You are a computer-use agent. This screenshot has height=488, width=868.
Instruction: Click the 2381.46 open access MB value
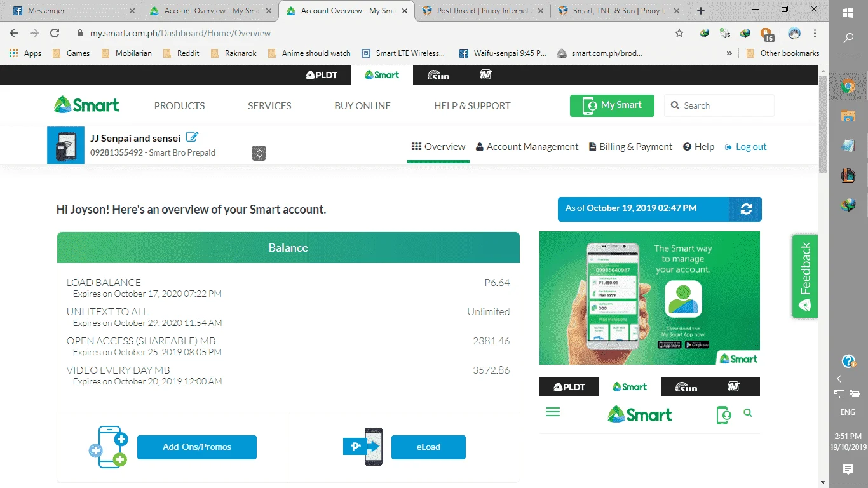(491, 341)
